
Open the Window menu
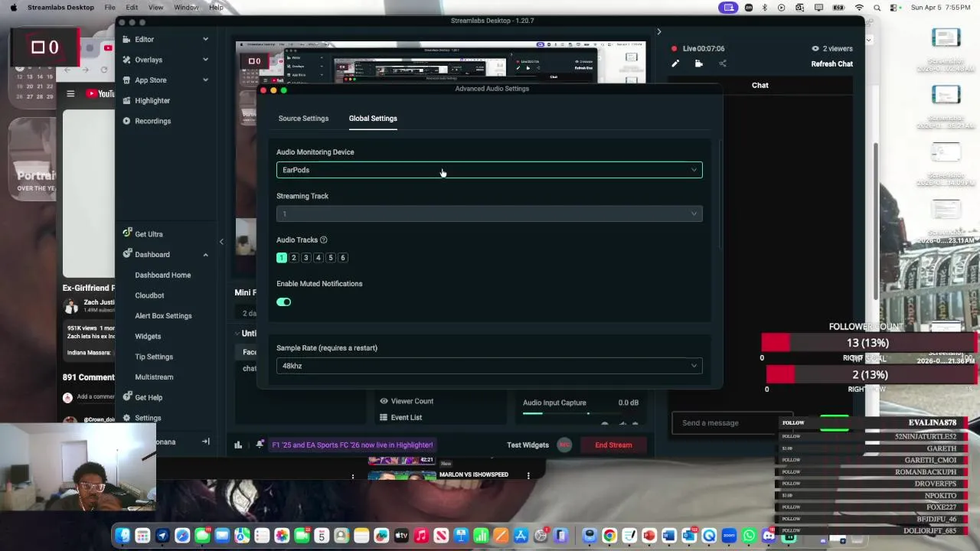tap(186, 8)
